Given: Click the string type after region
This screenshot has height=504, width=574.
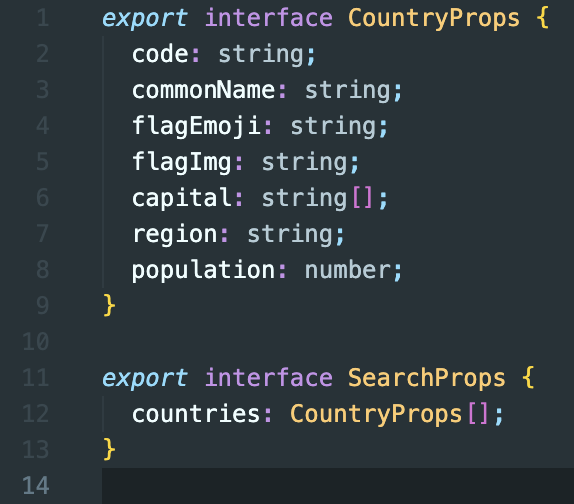Looking at the screenshot, I should tap(290, 235).
